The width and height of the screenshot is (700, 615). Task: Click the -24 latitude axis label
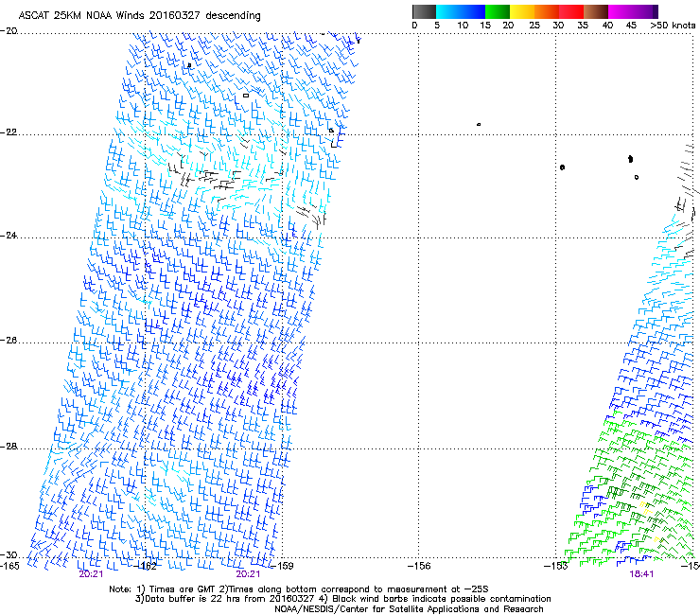[9, 236]
